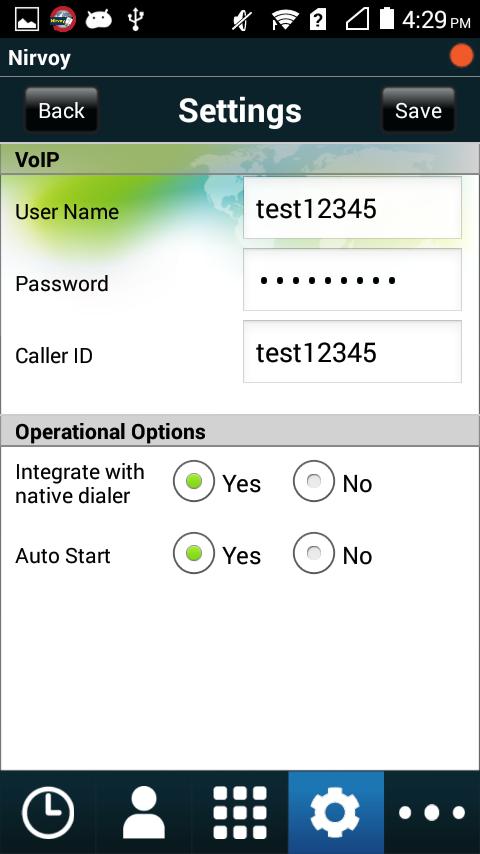Focus the Password field
Viewport: 480px width, 854px height.
click(352, 279)
